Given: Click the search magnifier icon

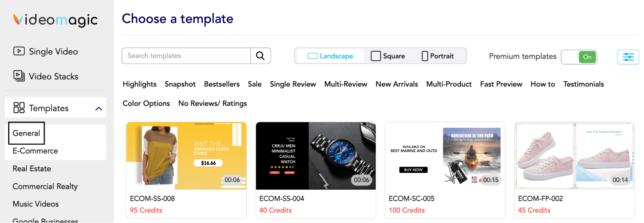Looking at the screenshot, I should click(260, 56).
